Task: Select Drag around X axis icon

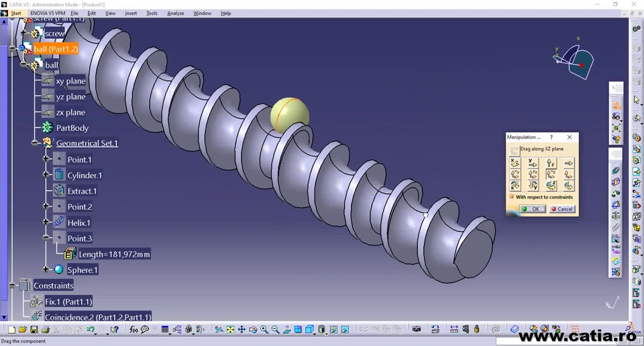Action: pos(515,185)
